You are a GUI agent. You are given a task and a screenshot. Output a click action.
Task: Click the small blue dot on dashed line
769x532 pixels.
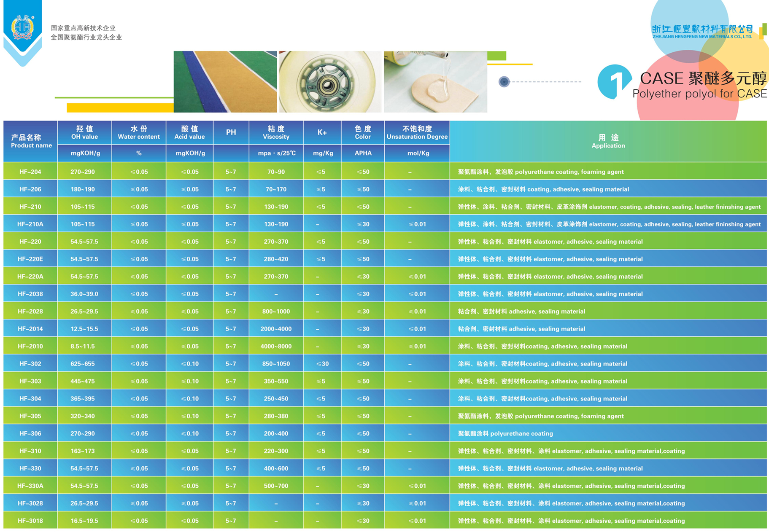tap(504, 82)
